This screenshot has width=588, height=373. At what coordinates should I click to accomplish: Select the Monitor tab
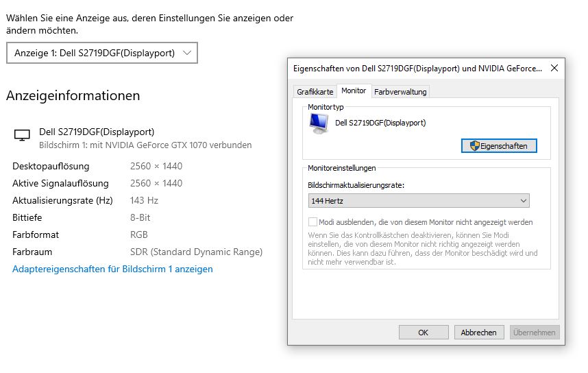click(x=354, y=91)
